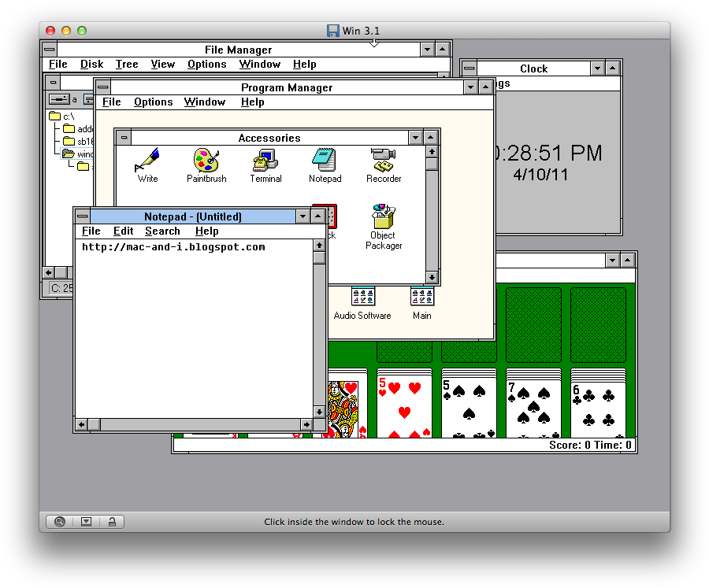
Task: Open the Audio Software program group
Action: click(x=362, y=297)
